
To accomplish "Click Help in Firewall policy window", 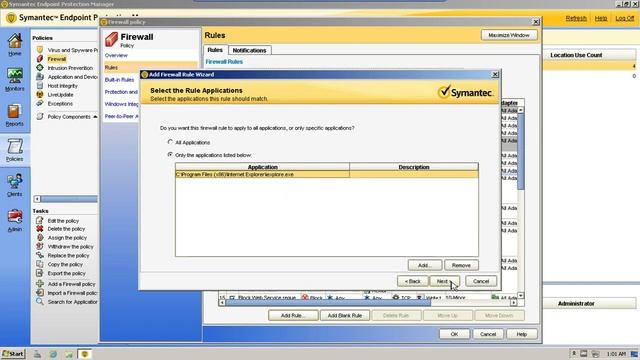I will tap(522, 334).
